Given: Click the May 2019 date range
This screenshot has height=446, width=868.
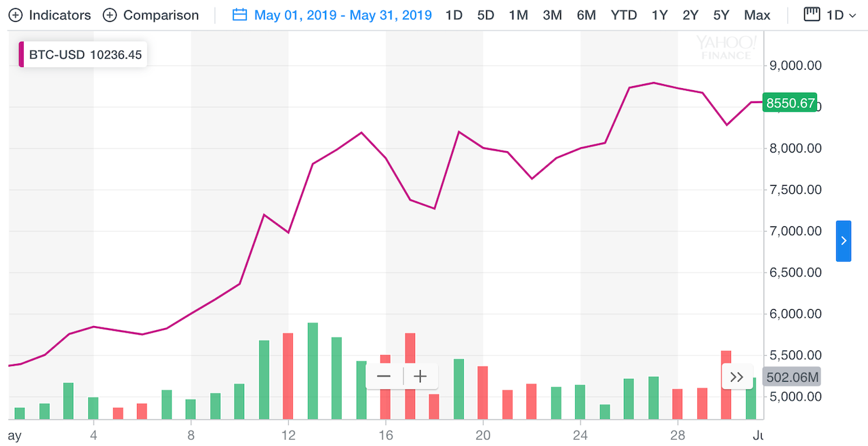Looking at the screenshot, I should tap(342, 15).
